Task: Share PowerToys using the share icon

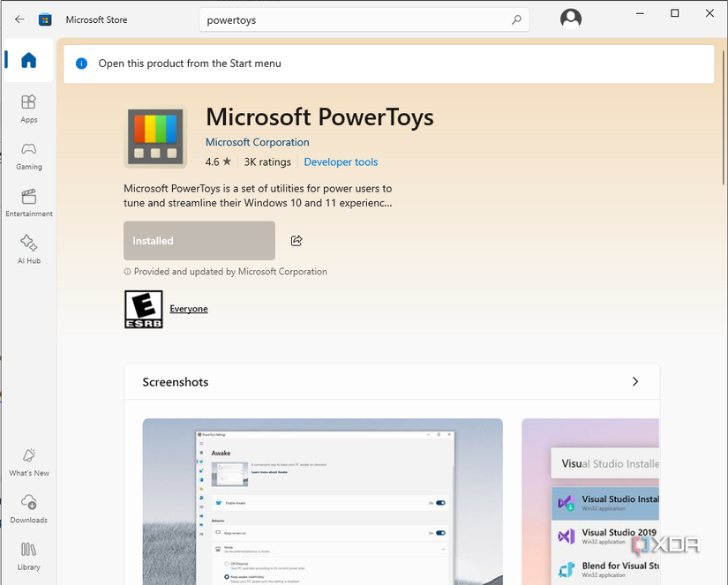Action: [296, 240]
